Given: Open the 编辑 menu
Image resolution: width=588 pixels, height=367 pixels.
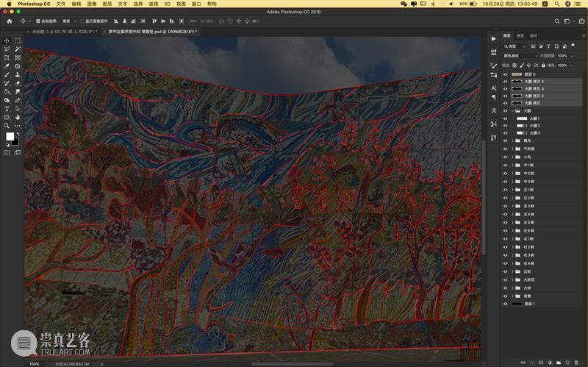Looking at the screenshot, I should pos(76,4).
